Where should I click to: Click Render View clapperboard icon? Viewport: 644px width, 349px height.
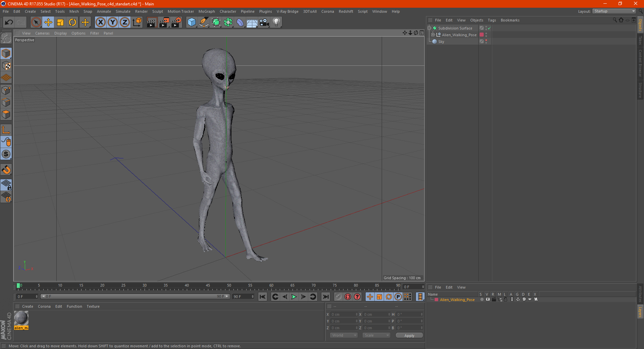pos(152,22)
